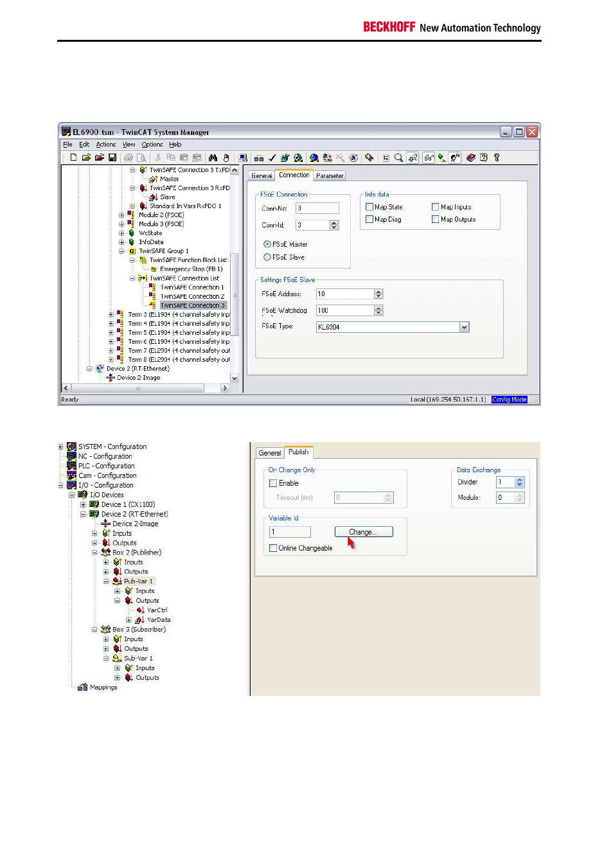Image resolution: width=613 pixels, height=868 pixels.
Task: Click the Cam - Configuration tree icon
Action: coord(71,475)
